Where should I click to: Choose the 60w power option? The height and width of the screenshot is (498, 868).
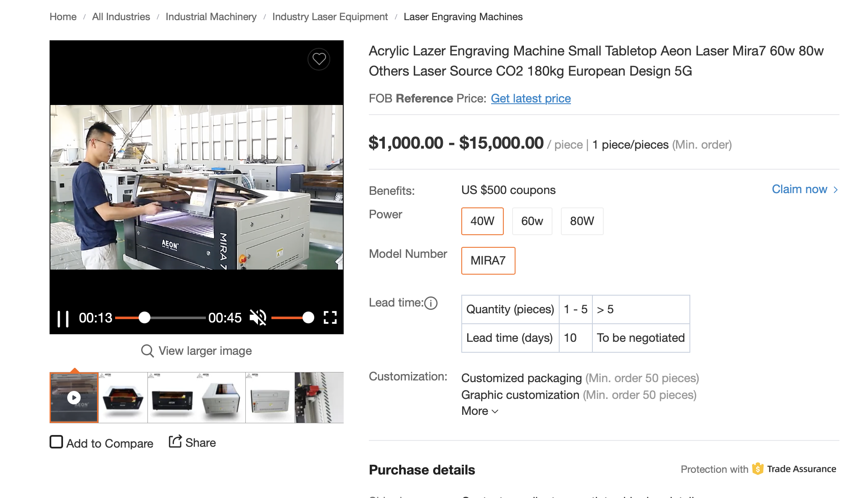coord(532,221)
